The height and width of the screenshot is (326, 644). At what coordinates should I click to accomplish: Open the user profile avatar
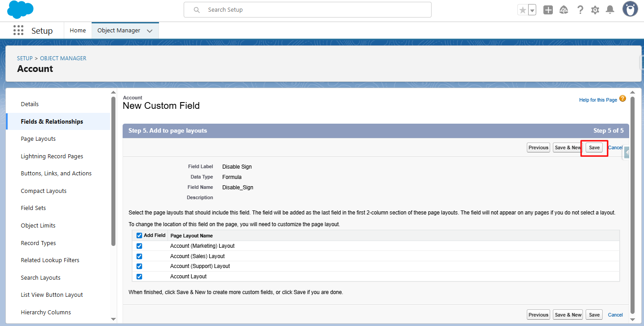630,9
